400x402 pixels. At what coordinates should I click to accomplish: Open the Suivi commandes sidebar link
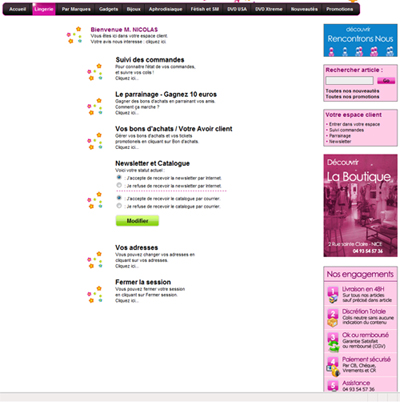coord(347,130)
